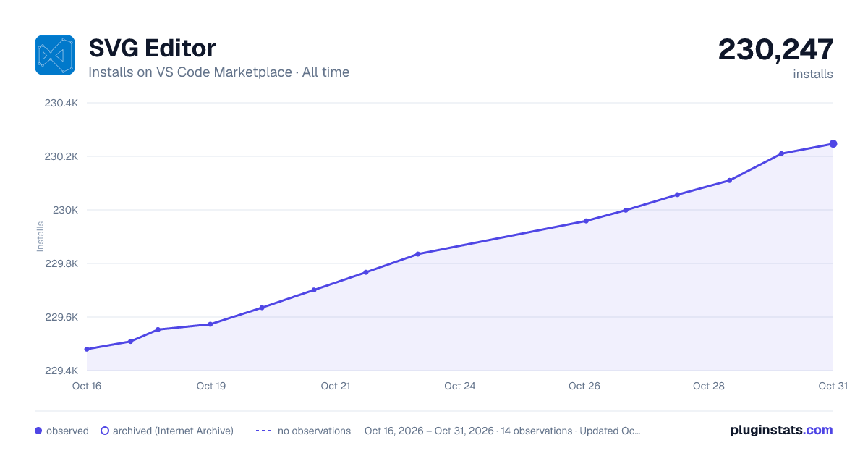Image resolution: width=868 pixels, height=456 pixels.
Task: Click the vertical 'installs' axis title
Action: point(41,237)
